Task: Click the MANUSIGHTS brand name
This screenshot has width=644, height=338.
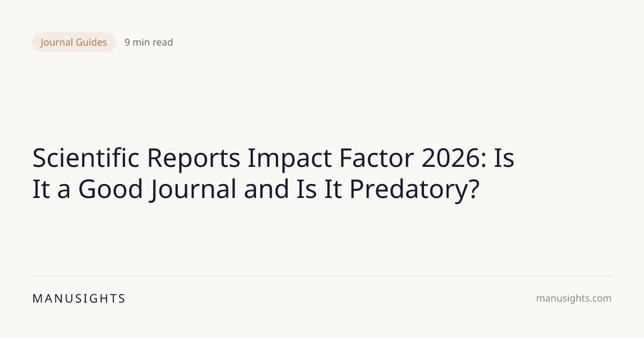Action: click(x=79, y=299)
